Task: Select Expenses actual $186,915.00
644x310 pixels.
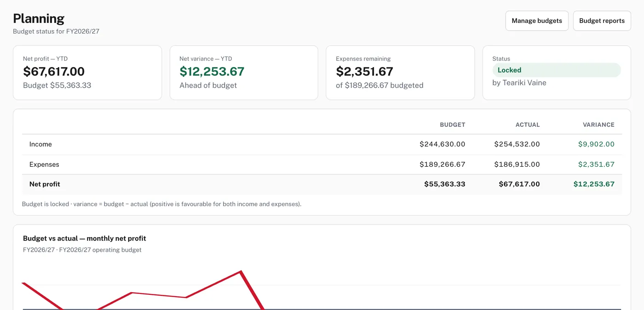Action: click(517, 164)
